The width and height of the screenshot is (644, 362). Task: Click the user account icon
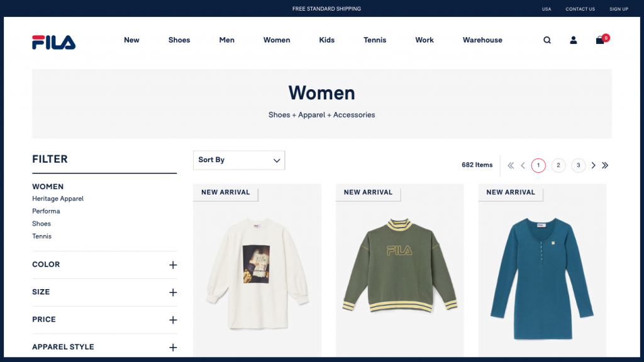574,40
